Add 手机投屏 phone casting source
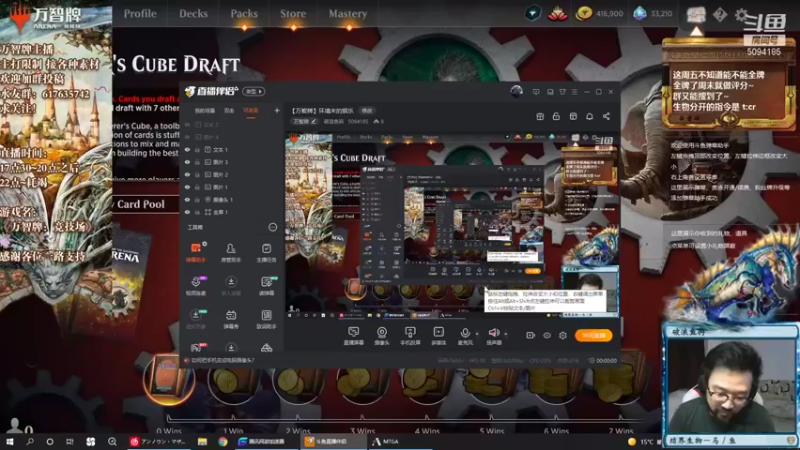The image size is (800, 450). pos(410,336)
